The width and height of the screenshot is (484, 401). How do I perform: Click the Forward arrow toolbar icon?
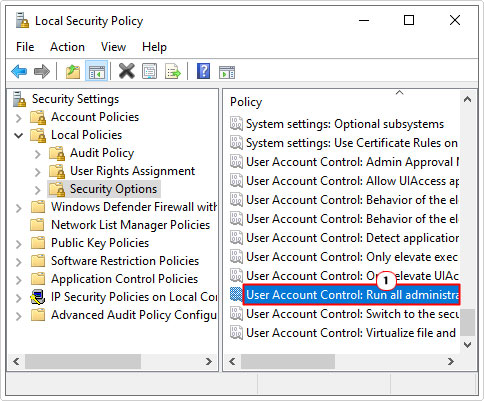(42, 71)
